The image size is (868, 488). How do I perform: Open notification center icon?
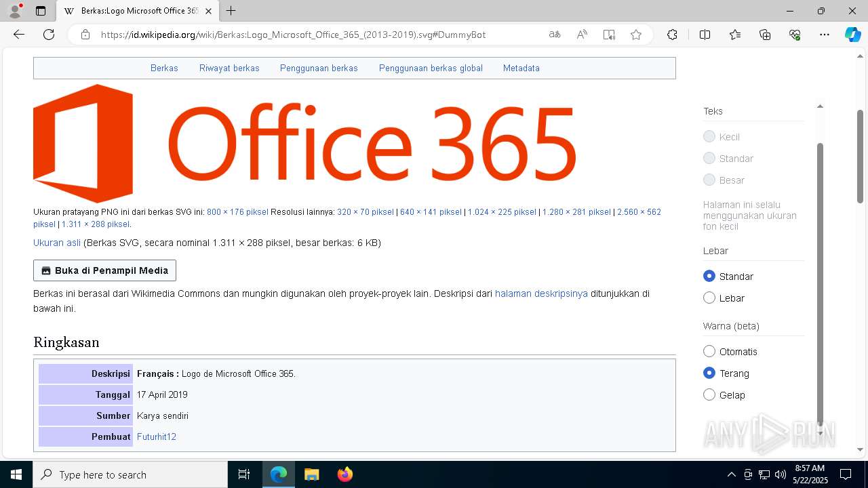coord(846,474)
